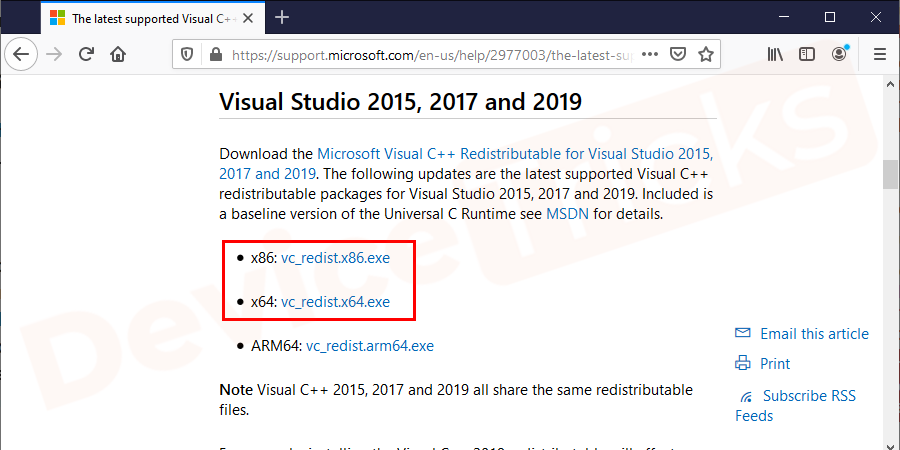Click the forward navigation arrow
900x450 pixels.
point(54,55)
